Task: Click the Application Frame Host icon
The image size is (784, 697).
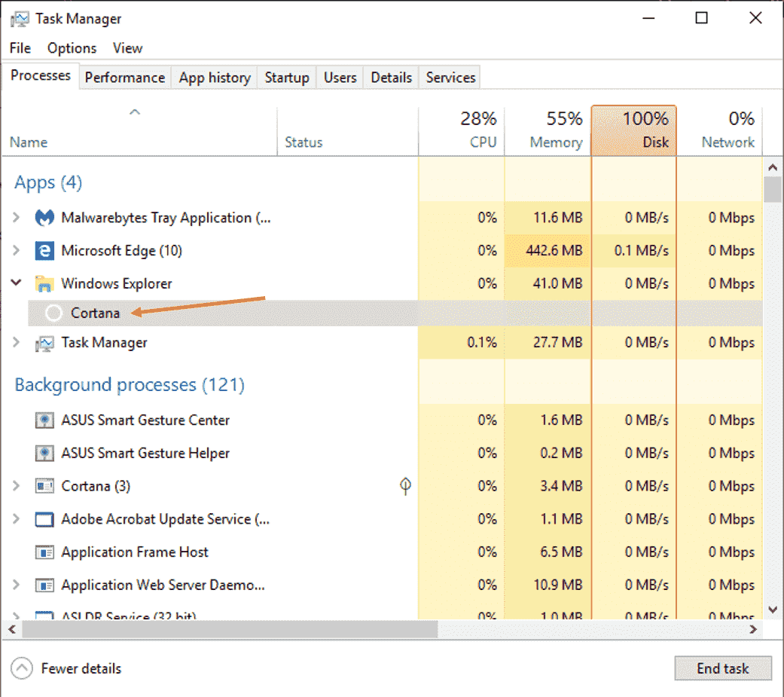Action: [x=44, y=552]
